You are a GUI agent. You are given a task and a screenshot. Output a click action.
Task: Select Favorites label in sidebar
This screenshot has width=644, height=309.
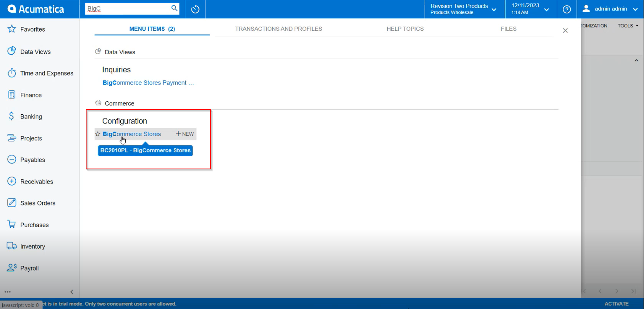[x=33, y=29]
